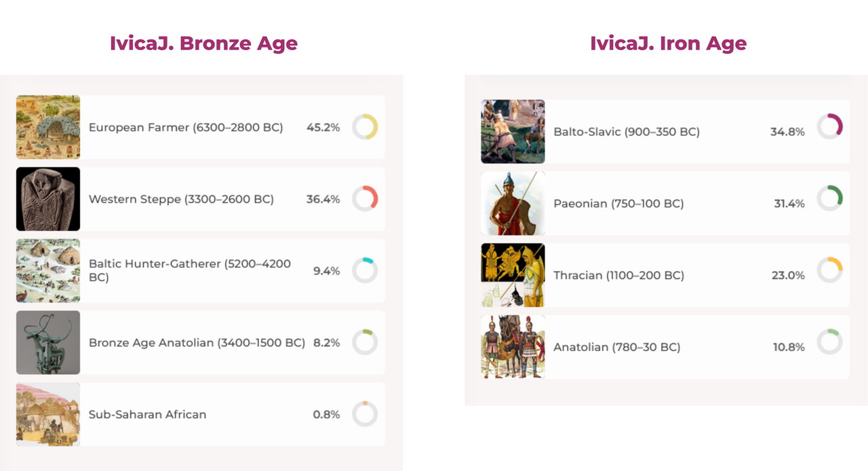868x471 pixels.
Task: Open the IvicaJ. Bronze Age heading
Action: click(203, 43)
